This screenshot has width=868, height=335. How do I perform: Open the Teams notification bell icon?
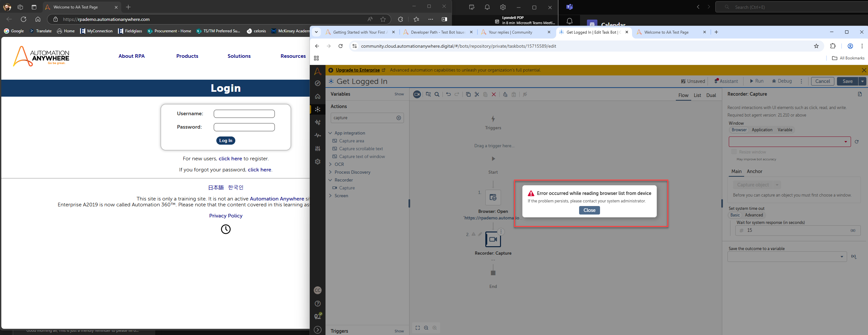tap(569, 21)
